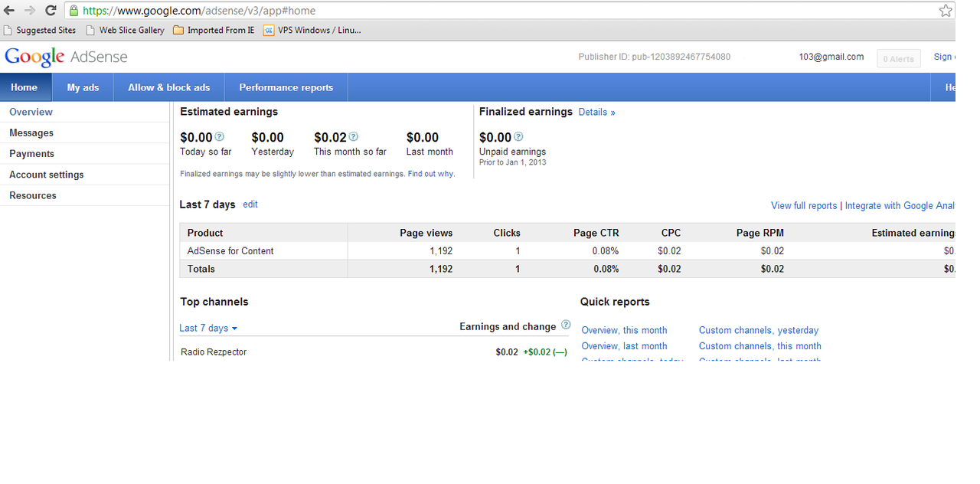Click the 0 Alerts button
Screen dimensions: 980x484
point(899,58)
